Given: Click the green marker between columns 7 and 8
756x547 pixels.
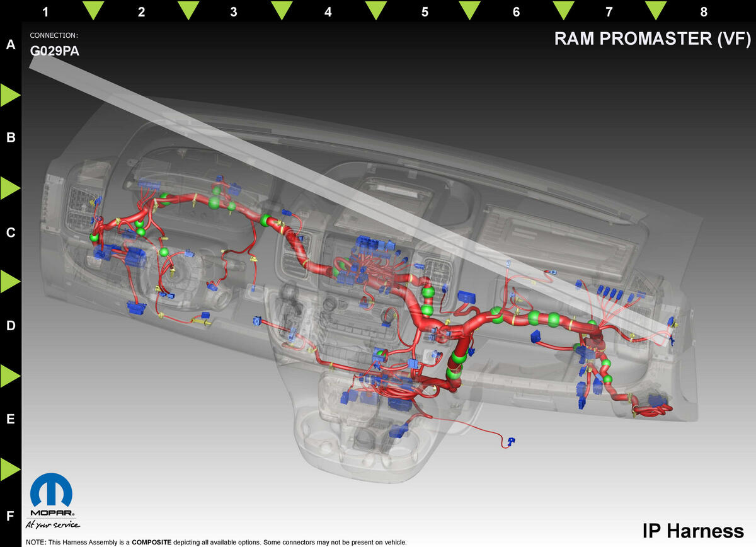Looking at the screenshot, I should click(x=656, y=10).
